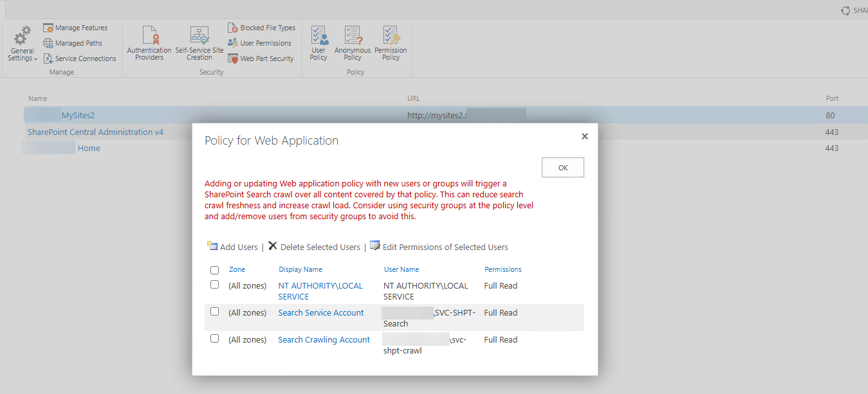Click Manage Features label in ribbon
The height and width of the screenshot is (394, 868).
[82, 28]
